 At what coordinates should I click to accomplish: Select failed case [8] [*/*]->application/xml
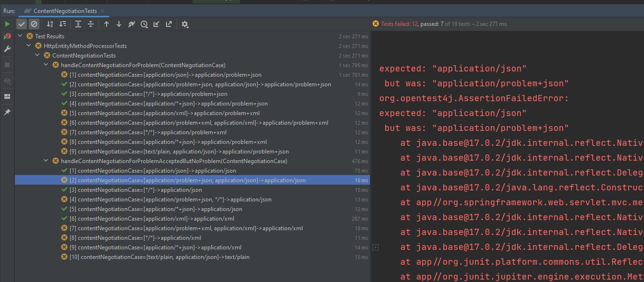coord(192,238)
